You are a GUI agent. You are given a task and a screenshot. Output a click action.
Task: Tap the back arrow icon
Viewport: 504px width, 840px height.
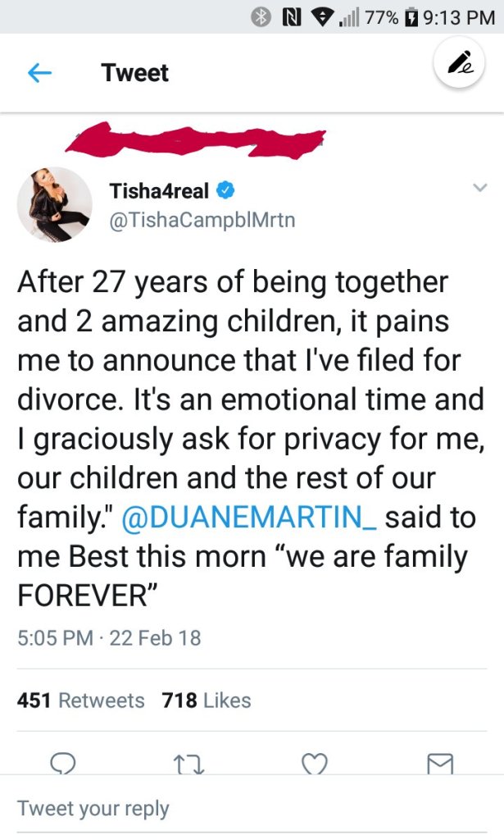click(x=40, y=73)
